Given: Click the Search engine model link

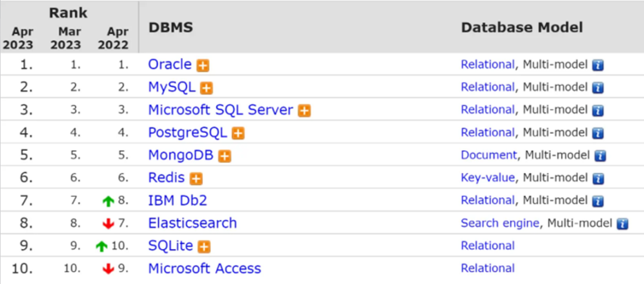Looking at the screenshot, I should tap(500, 223).
